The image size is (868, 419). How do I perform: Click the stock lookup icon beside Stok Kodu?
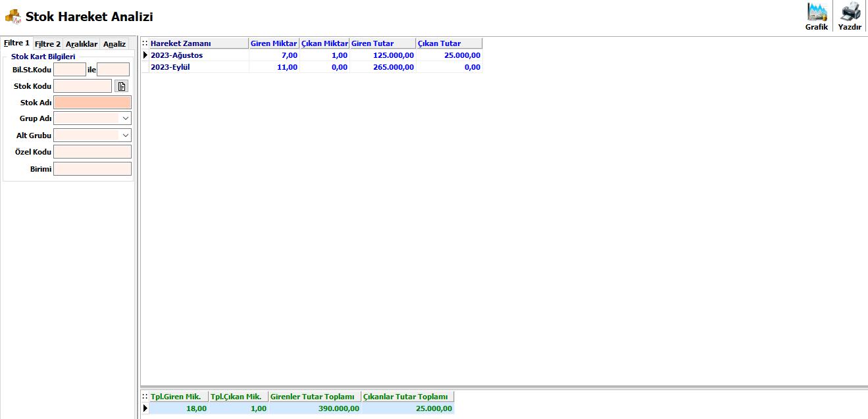(x=121, y=86)
